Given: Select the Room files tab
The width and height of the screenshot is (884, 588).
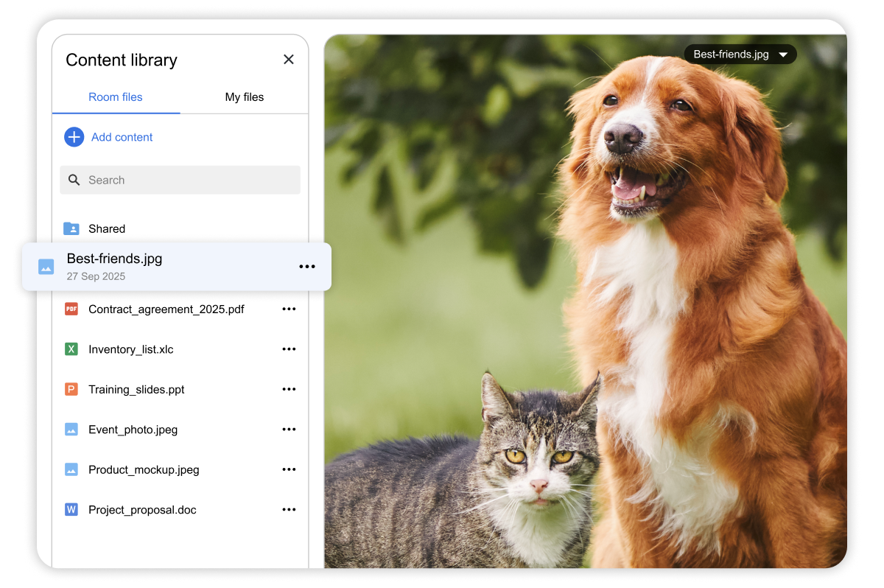Looking at the screenshot, I should (x=116, y=97).
